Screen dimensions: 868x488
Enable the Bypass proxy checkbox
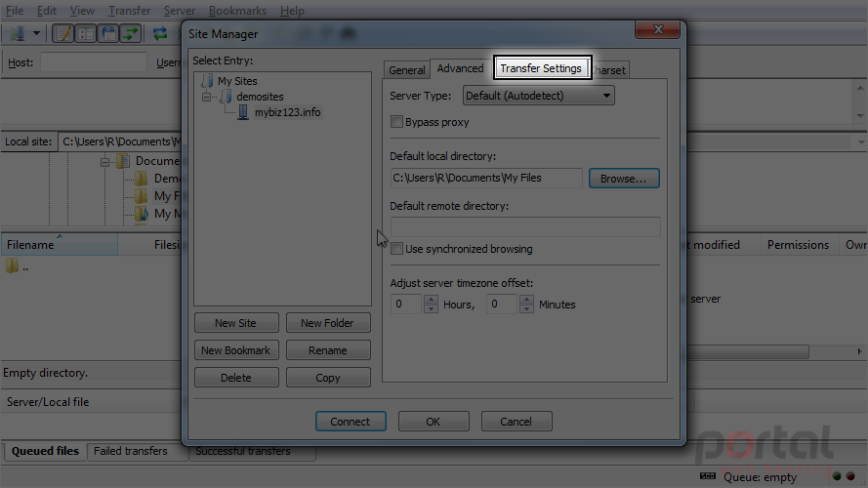(396, 122)
